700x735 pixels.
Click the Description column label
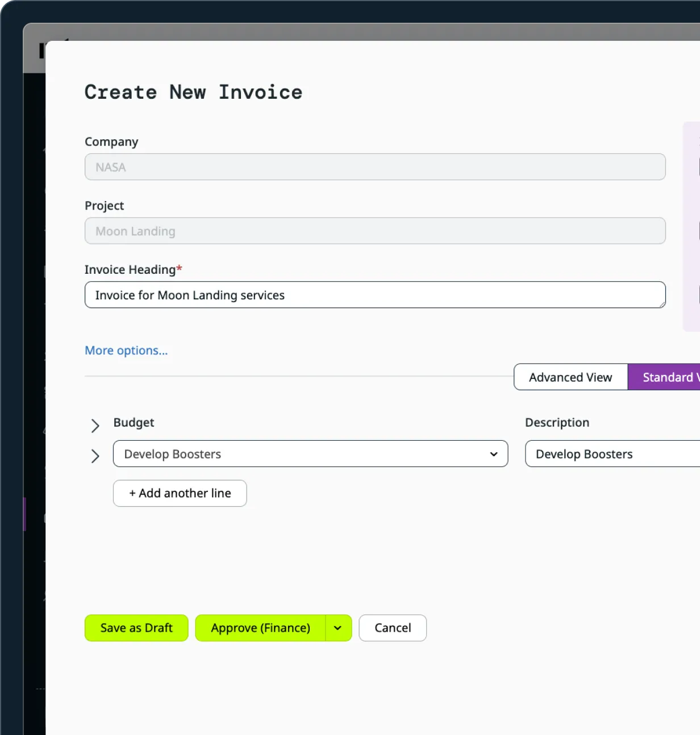point(557,422)
